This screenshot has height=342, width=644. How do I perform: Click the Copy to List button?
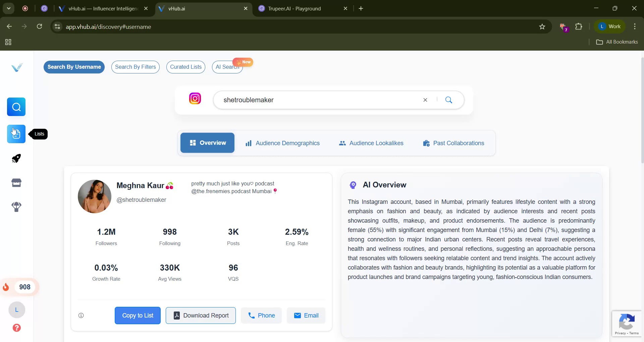[x=138, y=315]
